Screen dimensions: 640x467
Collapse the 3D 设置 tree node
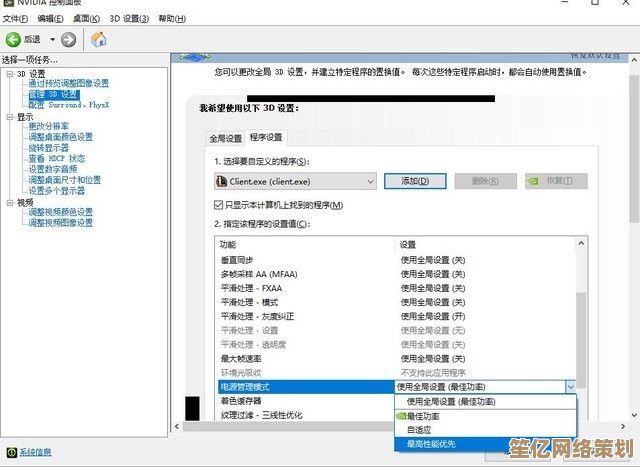point(9,74)
